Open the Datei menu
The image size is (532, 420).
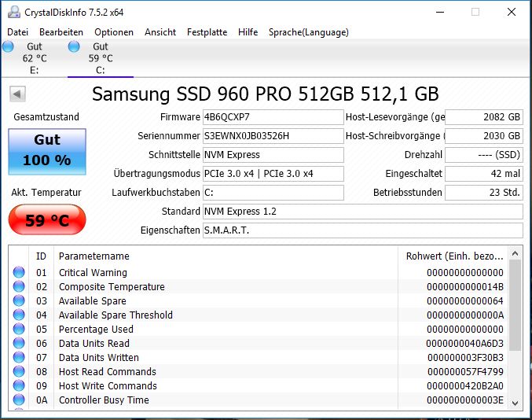17,32
